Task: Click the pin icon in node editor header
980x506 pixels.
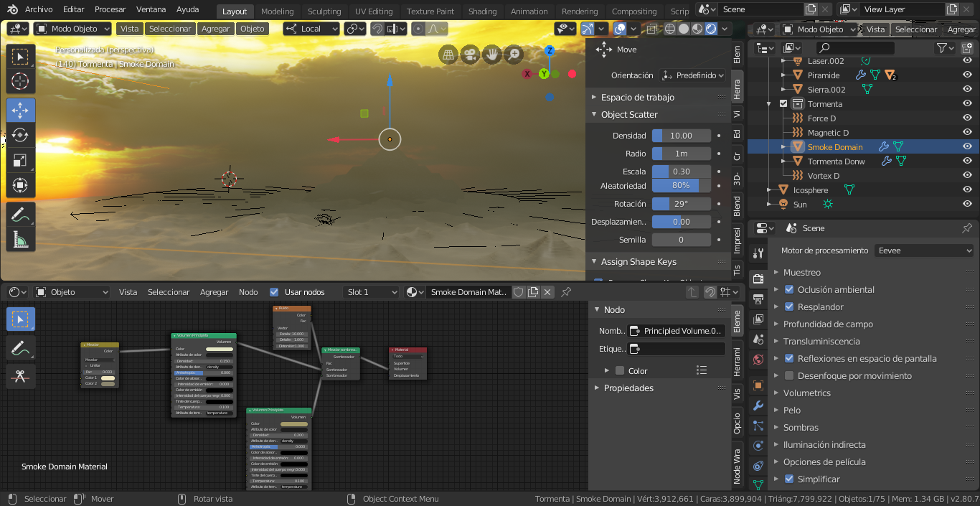Action: click(566, 292)
